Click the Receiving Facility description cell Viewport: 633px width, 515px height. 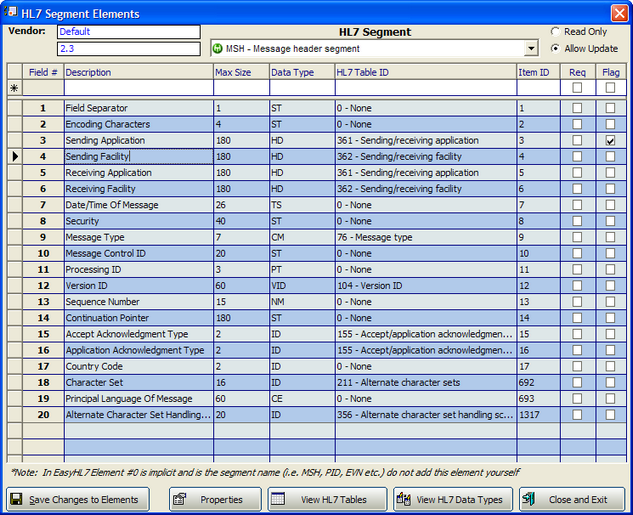139,188
